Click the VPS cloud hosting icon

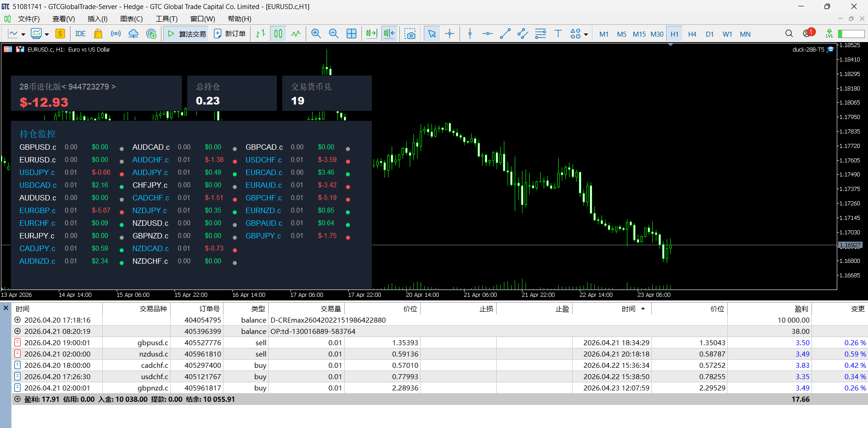coord(133,34)
